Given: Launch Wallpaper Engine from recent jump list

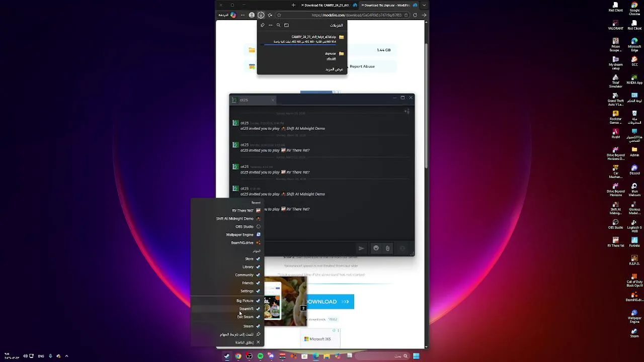Looking at the screenshot, I should (x=226, y=235).
